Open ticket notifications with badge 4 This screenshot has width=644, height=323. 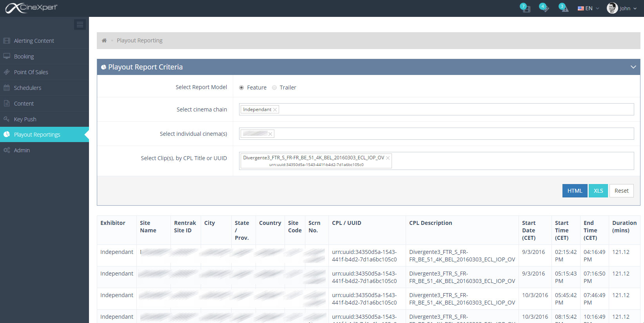(544, 8)
